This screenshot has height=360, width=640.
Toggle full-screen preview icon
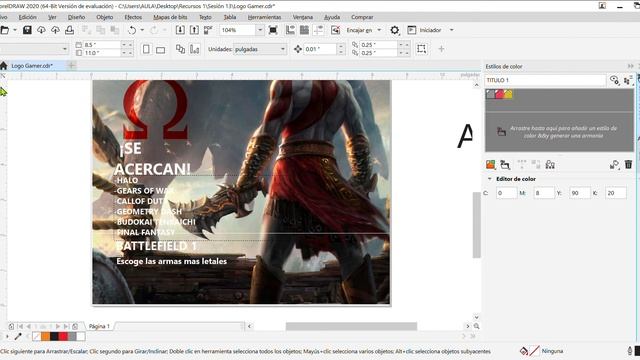pos(273,30)
